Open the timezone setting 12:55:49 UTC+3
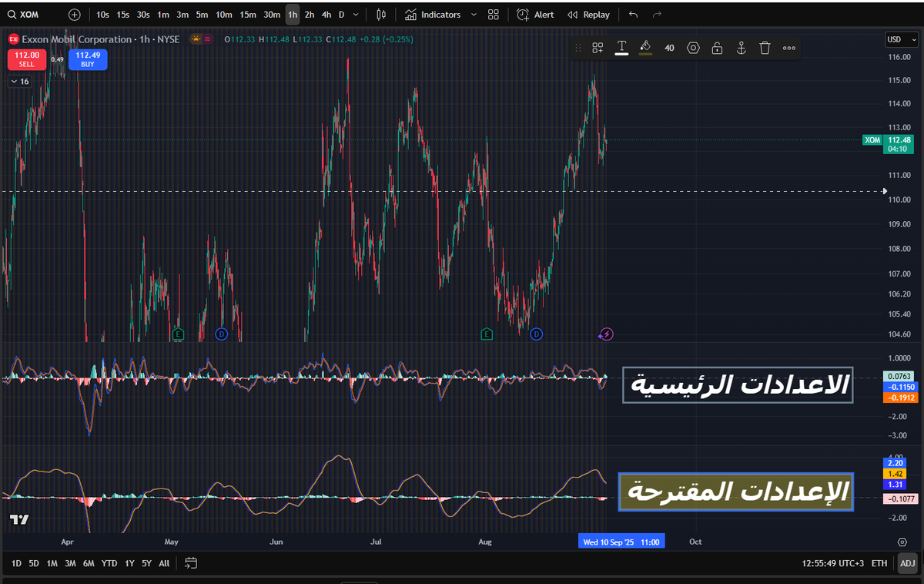 pos(832,564)
